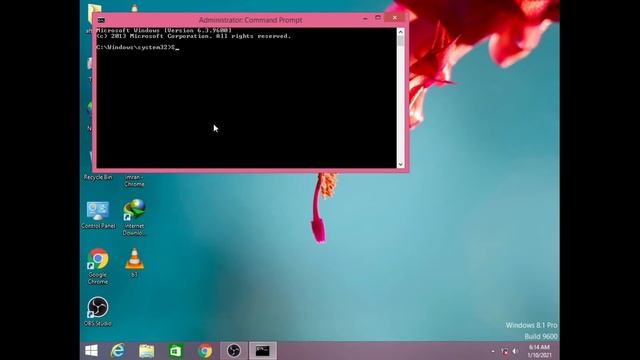Click the Command Prompt scrollbar down arrow

point(400,164)
